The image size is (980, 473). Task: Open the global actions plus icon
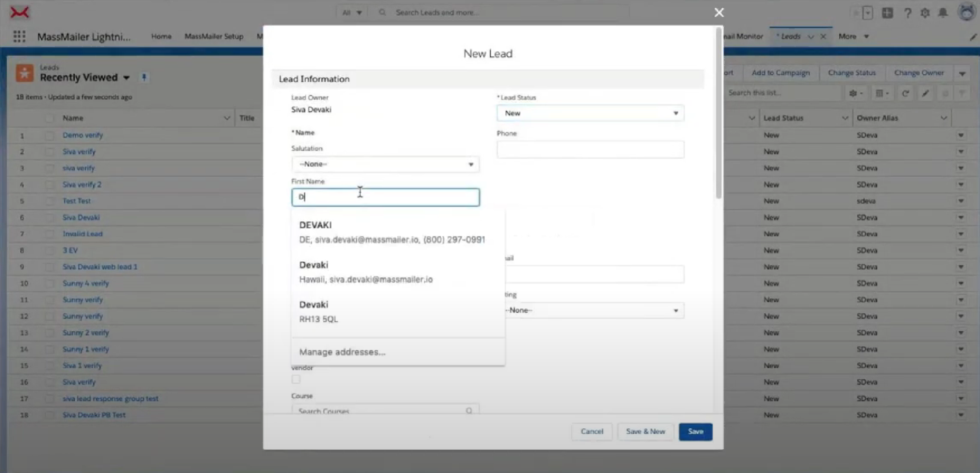click(887, 13)
